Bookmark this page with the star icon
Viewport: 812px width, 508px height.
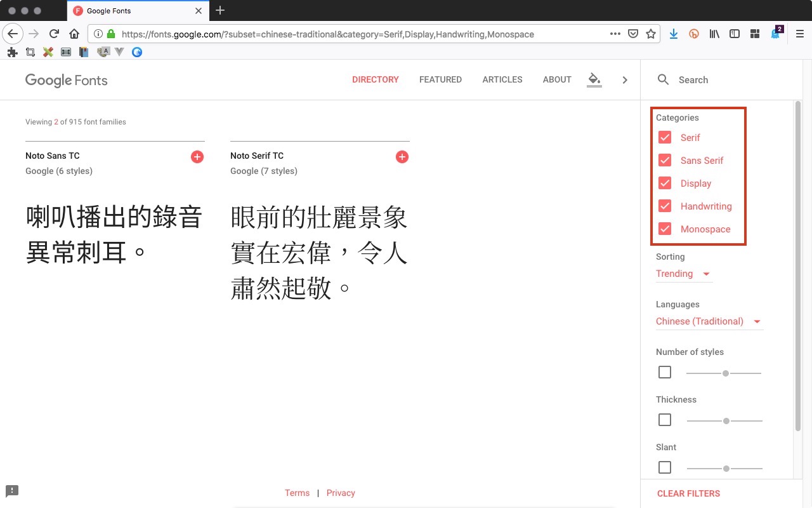tap(651, 34)
